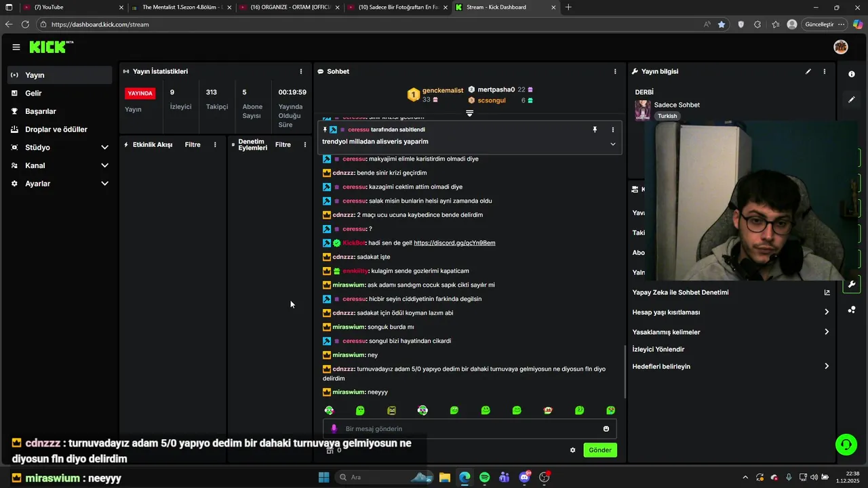Click the Bir mesaj gönderin input
This screenshot has width=868, height=488.
point(469,428)
